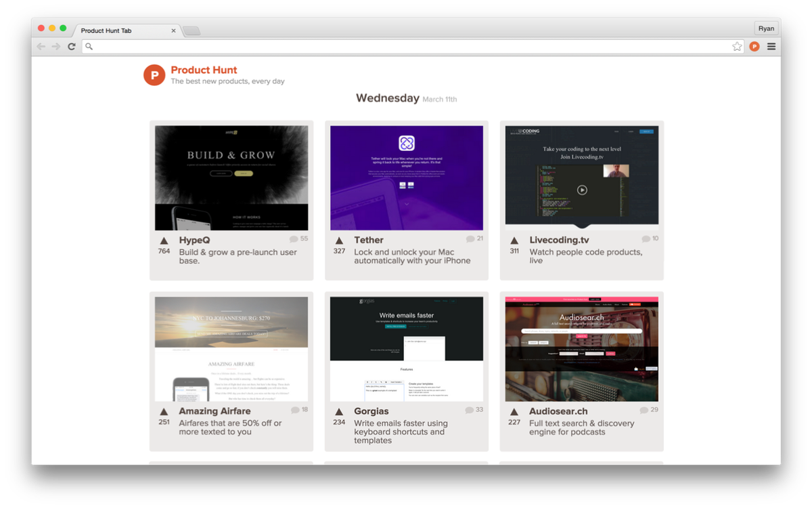Click HypeQ vote count 764

(x=164, y=251)
